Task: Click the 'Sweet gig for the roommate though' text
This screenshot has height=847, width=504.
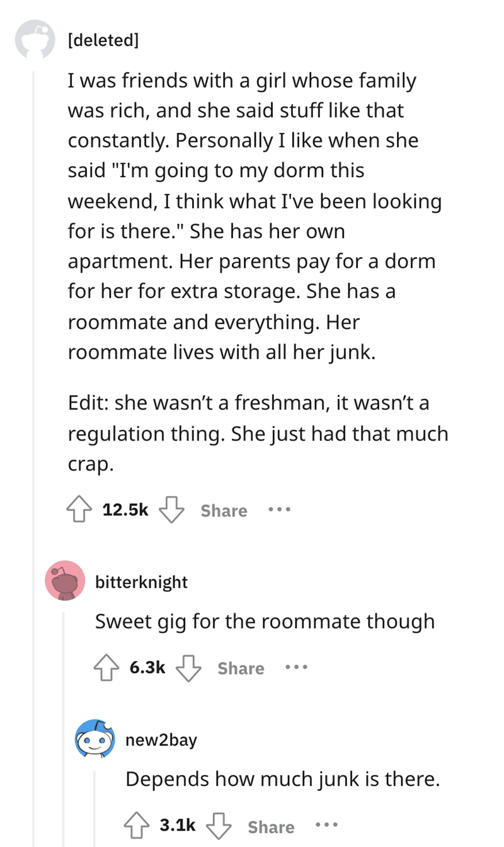Action: coord(265,622)
